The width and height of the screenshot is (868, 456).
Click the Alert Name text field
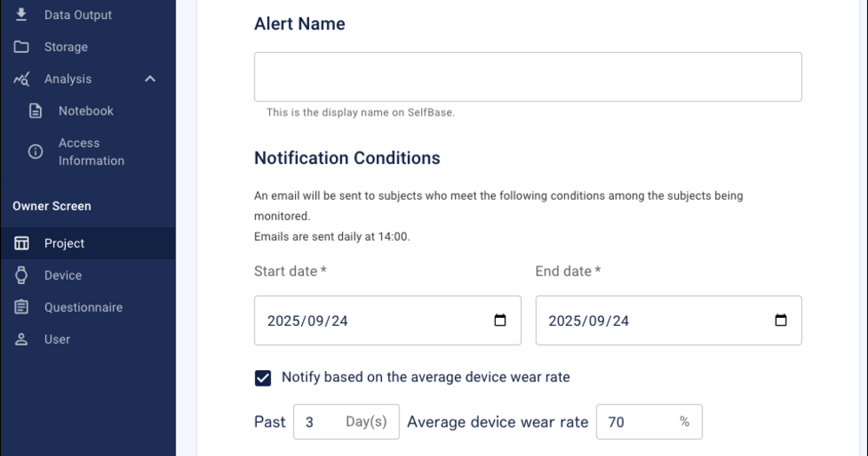click(x=528, y=76)
